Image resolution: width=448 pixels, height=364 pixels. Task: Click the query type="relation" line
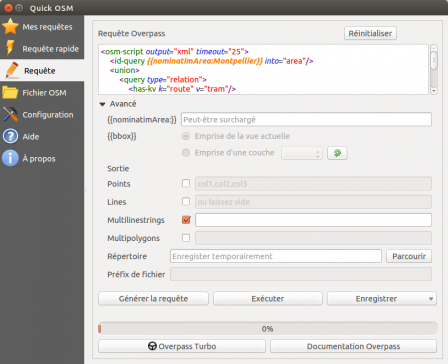click(x=163, y=80)
